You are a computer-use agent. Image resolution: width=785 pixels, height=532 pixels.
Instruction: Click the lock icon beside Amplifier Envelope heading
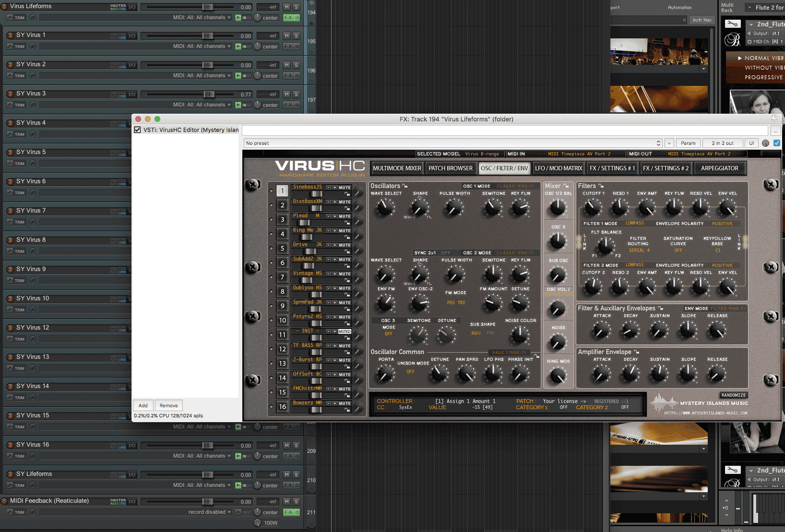point(636,352)
